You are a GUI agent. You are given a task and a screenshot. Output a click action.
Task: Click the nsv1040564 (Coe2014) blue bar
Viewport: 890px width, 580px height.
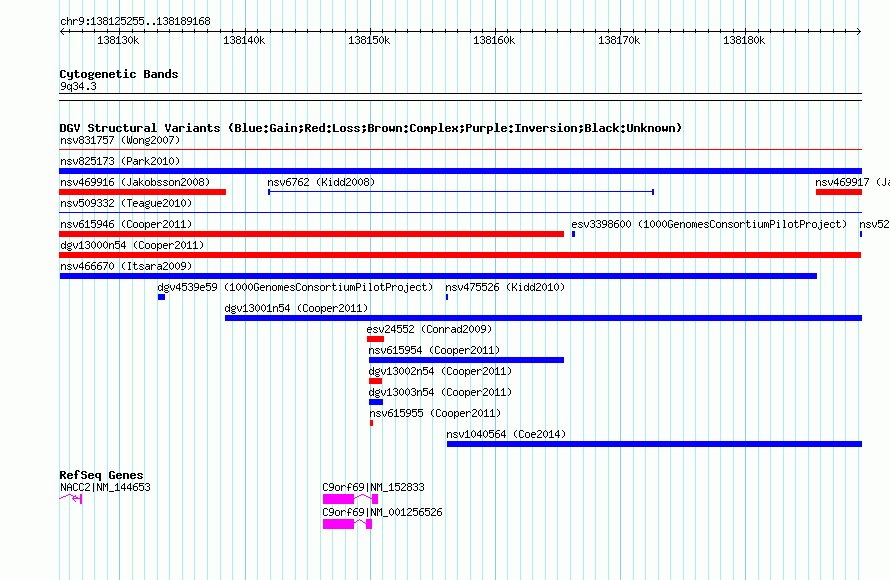click(654, 444)
